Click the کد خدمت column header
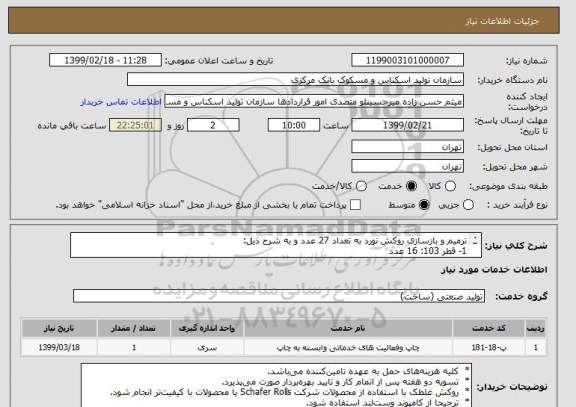This screenshot has width=576, height=407. [489, 328]
